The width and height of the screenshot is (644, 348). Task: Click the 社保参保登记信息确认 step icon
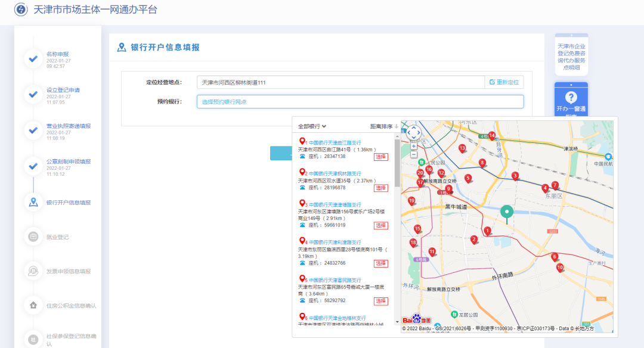[33, 340]
